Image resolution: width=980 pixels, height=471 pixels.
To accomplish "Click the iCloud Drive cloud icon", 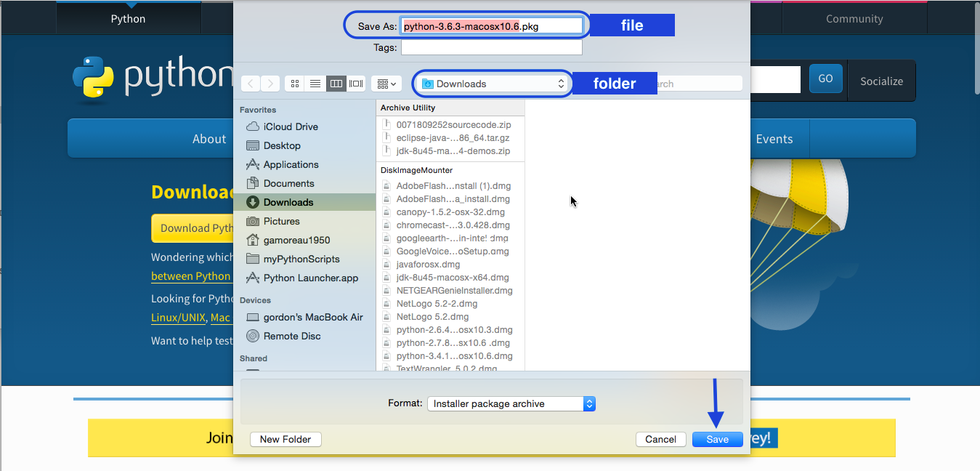I will click(253, 126).
